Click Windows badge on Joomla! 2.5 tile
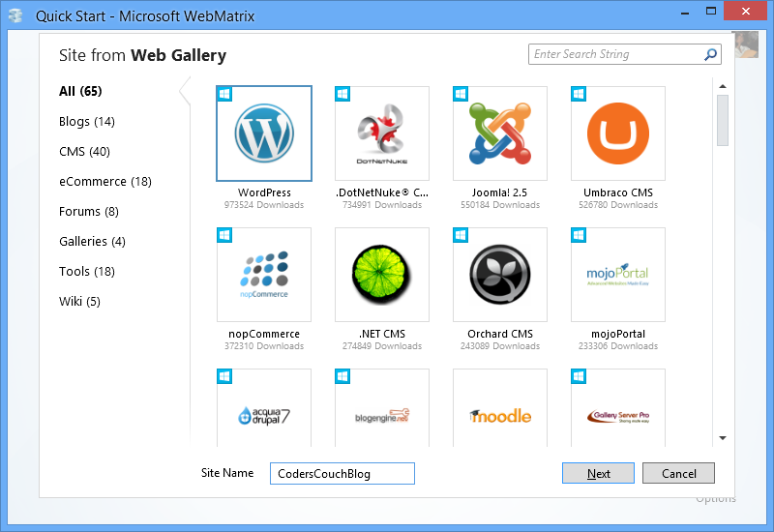The height and width of the screenshot is (532, 774). click(461, 94)
